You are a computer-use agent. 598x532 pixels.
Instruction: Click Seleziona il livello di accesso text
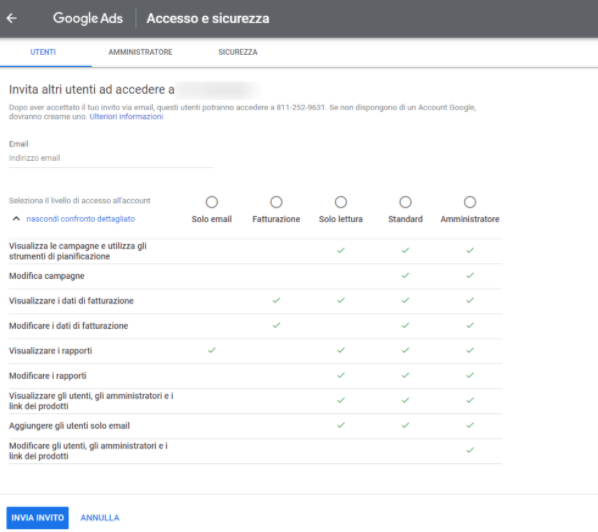(x=80, y=201)
